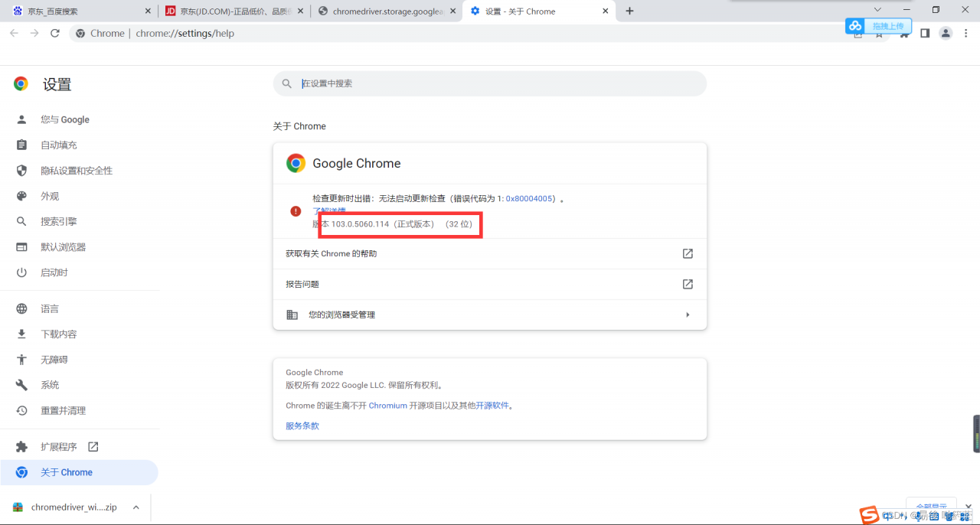Click the 默认浏览器 browser icon
Image resolution: width=980 pixels, height=525 pixels.
(22, 247)
